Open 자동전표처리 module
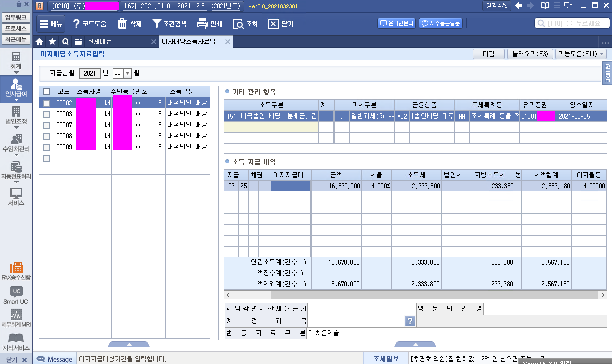The image size is (612, 364). click(x=16, y=170)
